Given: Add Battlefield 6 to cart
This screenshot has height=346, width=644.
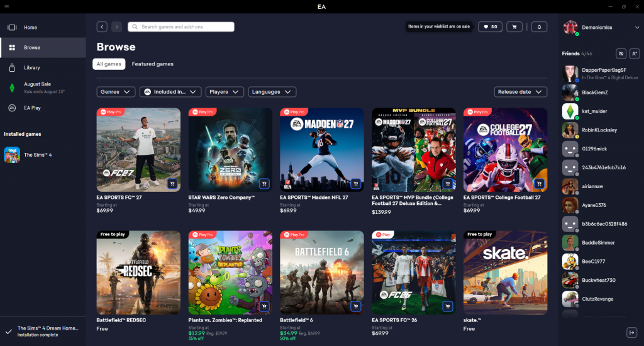Looking at the screenshot, I should point(356,306).
